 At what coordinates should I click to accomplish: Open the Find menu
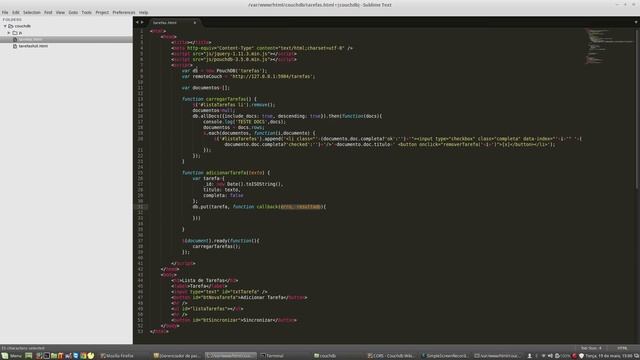tap(48, 12)
